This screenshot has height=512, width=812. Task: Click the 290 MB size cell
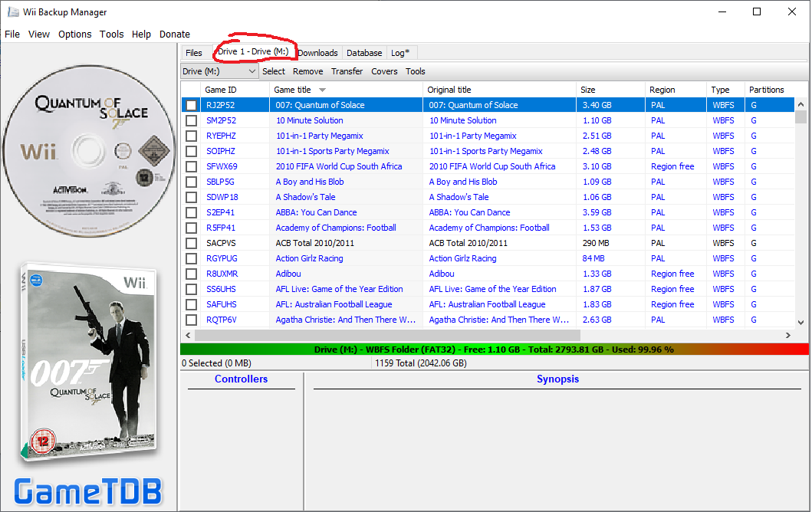596,243
